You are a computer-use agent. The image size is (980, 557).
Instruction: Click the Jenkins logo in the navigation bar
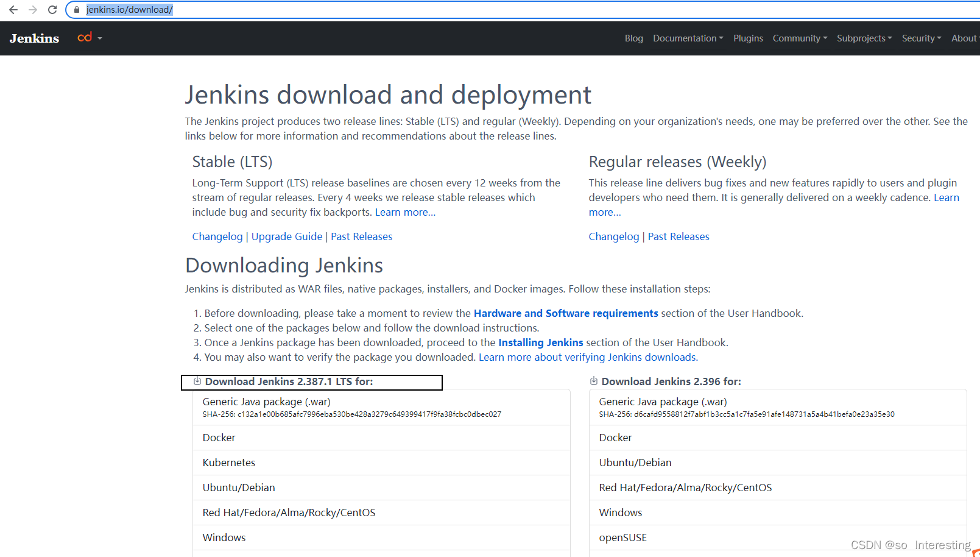pyautogui.click(x=33, y=38)
